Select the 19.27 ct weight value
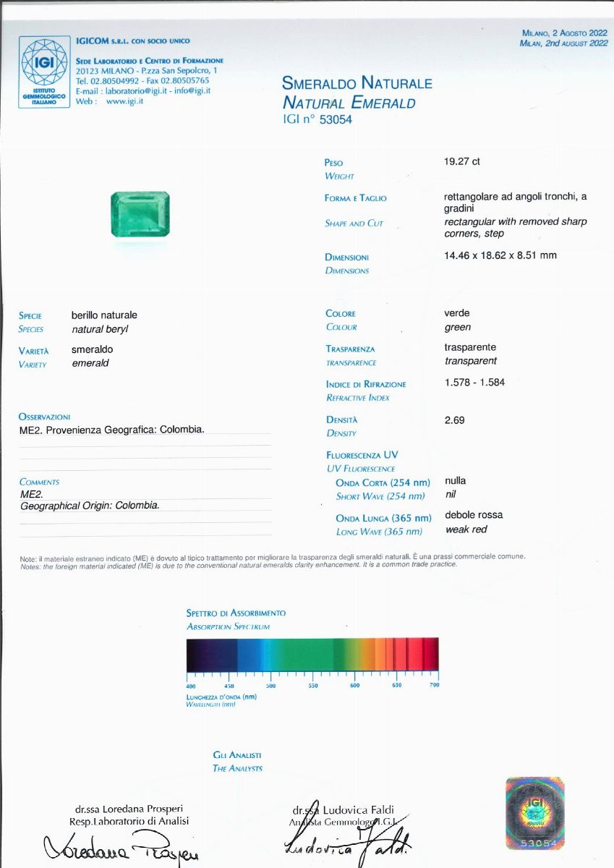This screenshot has height=868, width=614. 461,162
